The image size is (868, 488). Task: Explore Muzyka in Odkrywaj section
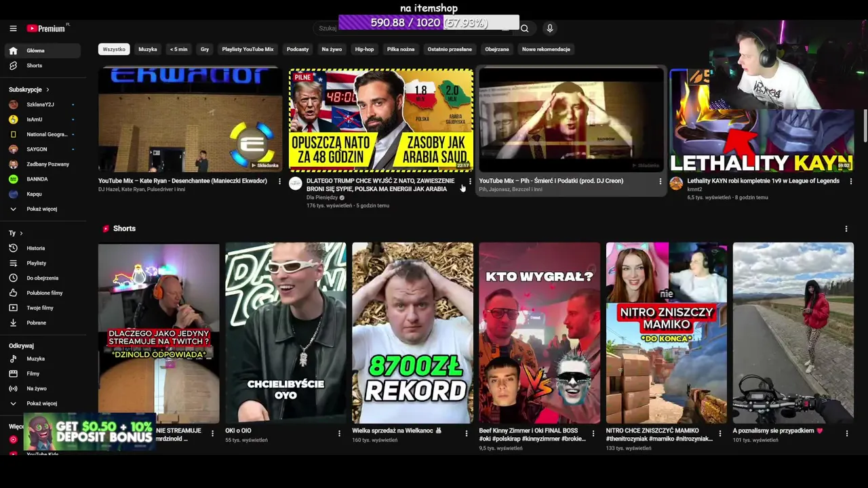[43, 359]
